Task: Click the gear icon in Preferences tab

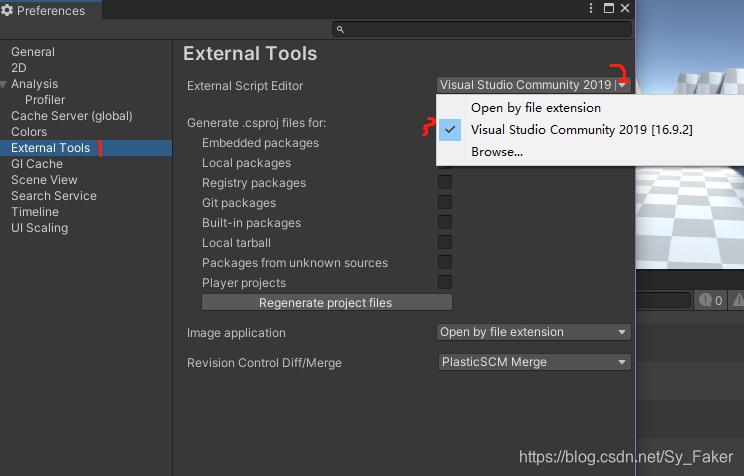Action: click(x=7, y=10)
